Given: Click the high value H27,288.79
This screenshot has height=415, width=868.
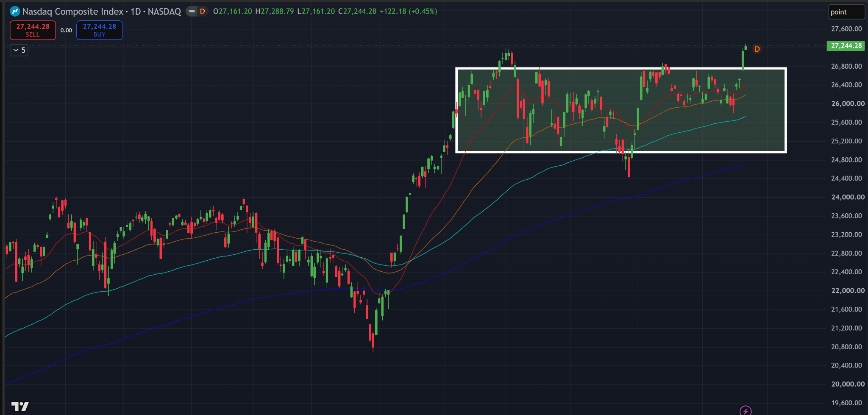Looking at the screenshot, I should coord(274,11).
